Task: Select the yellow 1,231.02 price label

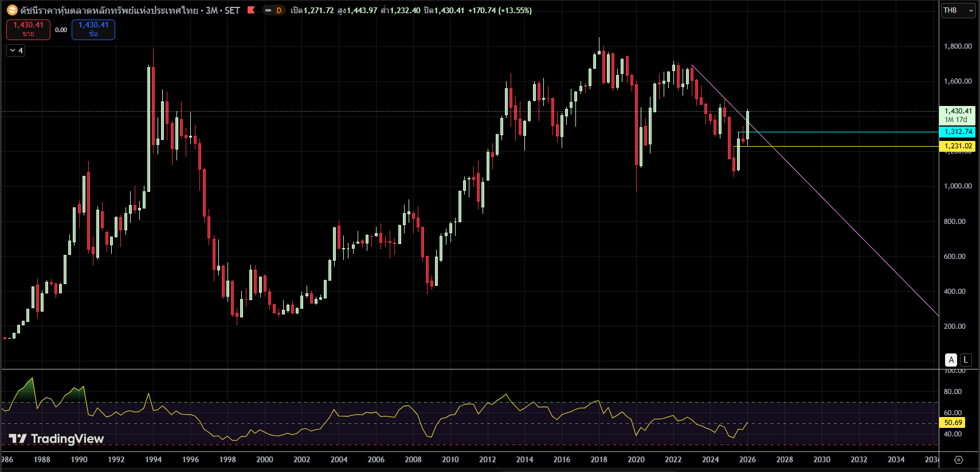Action: (958, 146)
